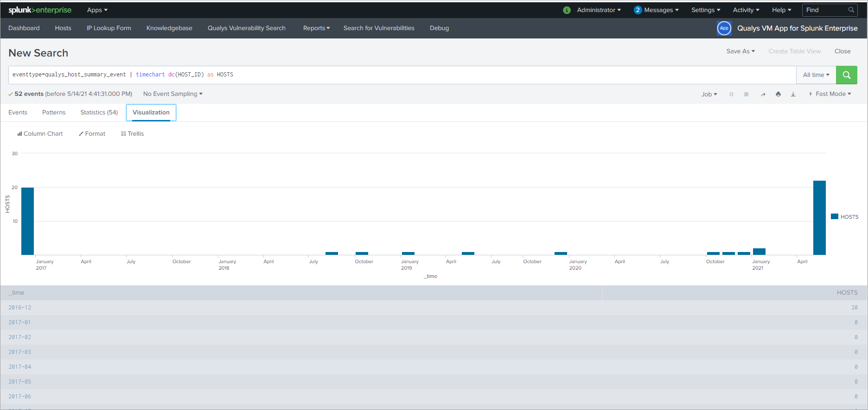Open the Fast Mode dropdown
Image resolution: width=868 pixels, height=410 pixels.
[830, 94]
